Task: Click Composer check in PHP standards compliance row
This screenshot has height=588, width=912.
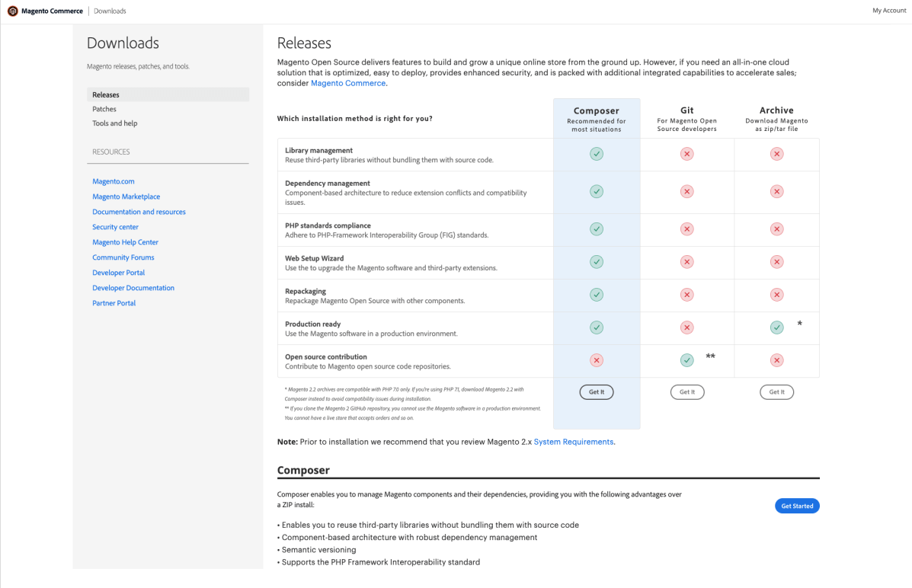Action: pos(596,229)
